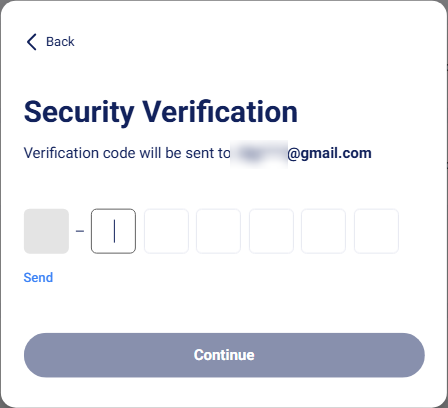Click the word 'Security' in the title
Image resolution: width=448 pixels, height=408 pixels.
pos(79,113)
